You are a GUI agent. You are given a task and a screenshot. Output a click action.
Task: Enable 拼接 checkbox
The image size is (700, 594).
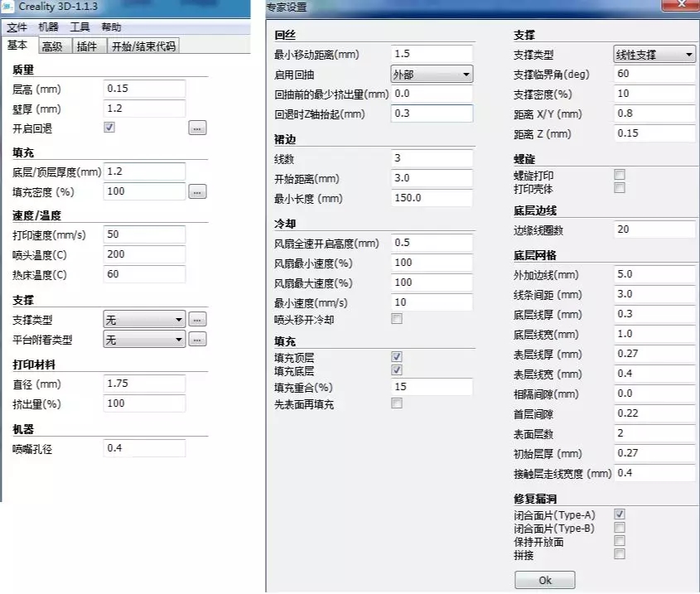[620, 554]
